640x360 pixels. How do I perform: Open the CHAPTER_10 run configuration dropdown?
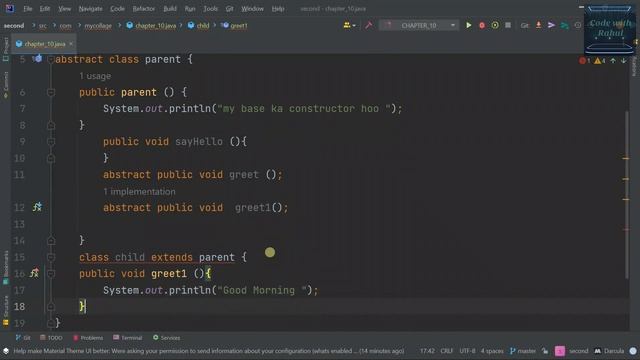click(420, 25)
